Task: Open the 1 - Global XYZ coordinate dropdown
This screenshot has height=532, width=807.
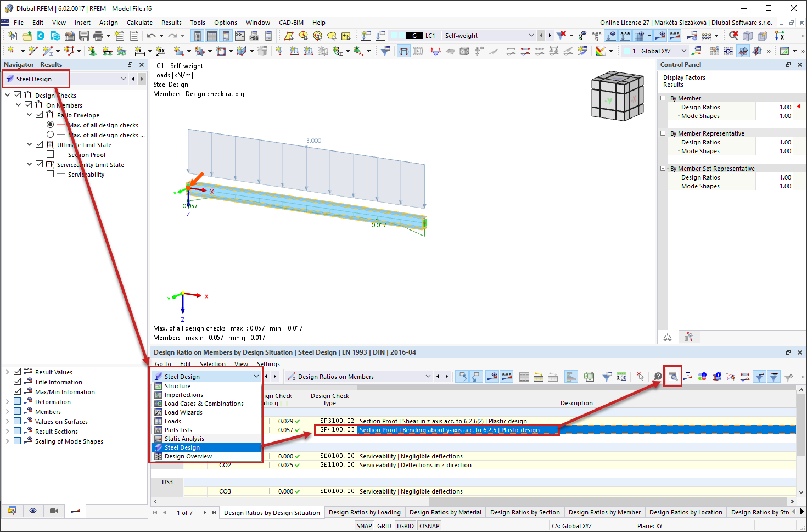Action: tap(683, 51)
